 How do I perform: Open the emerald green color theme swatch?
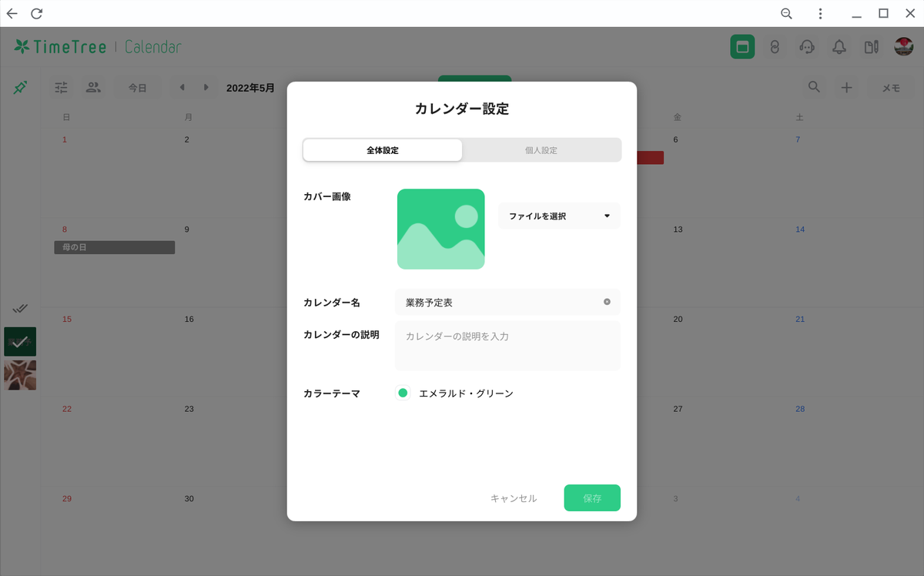coord(403,393)
